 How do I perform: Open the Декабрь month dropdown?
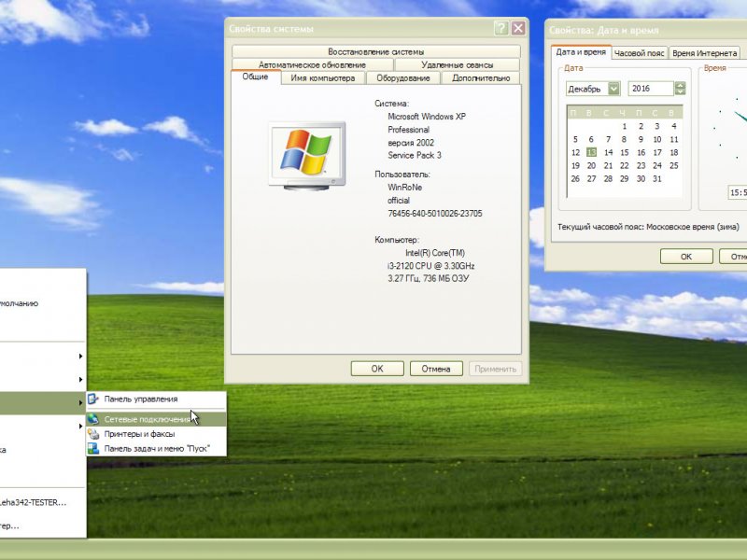pos(614,89)
